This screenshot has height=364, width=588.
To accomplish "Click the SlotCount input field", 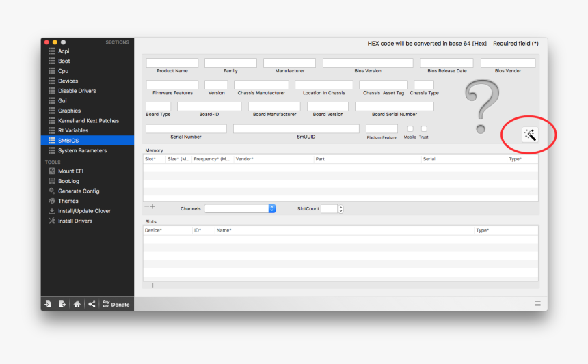I will point(330,208).
